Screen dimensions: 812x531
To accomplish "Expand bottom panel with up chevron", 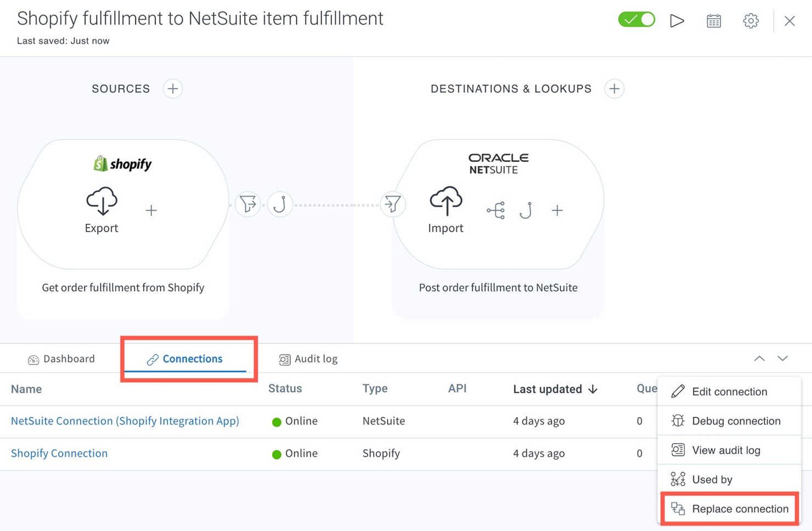I will pyautogui.click(x=759, y=359).
